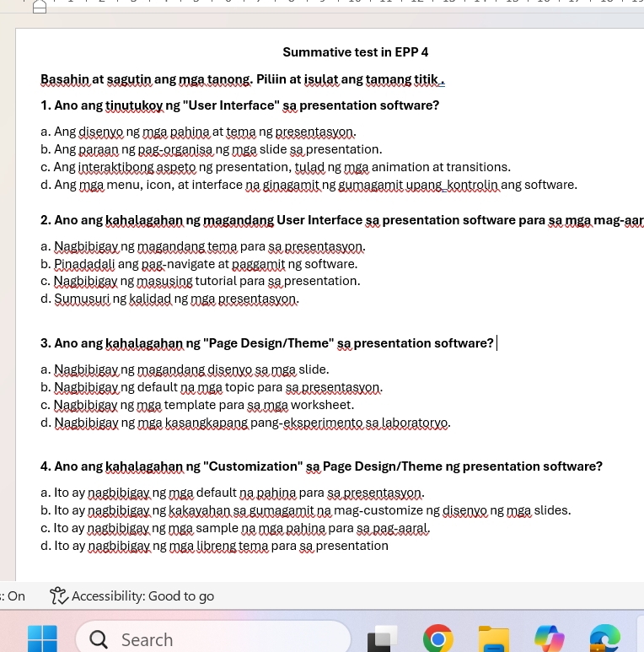Click choice "d. Ang mga menu, icon, at interface"
Screen dimensions: 644x652
(x=309, y=185)
